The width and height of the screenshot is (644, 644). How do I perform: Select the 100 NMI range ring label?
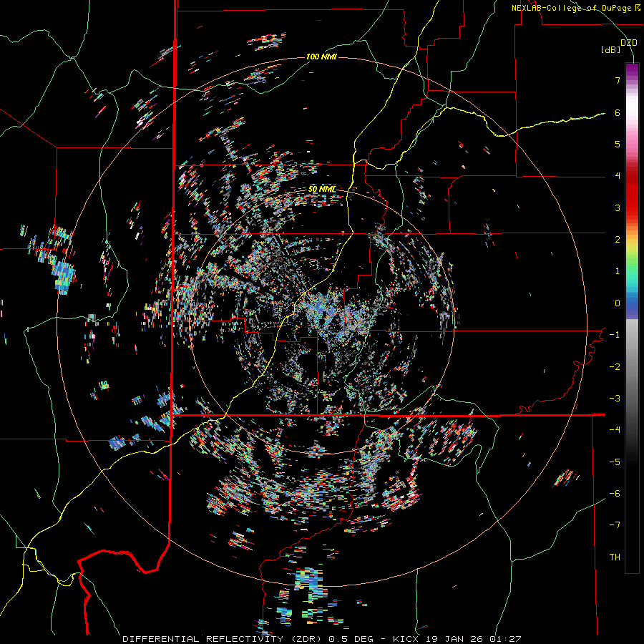[321, 57]
